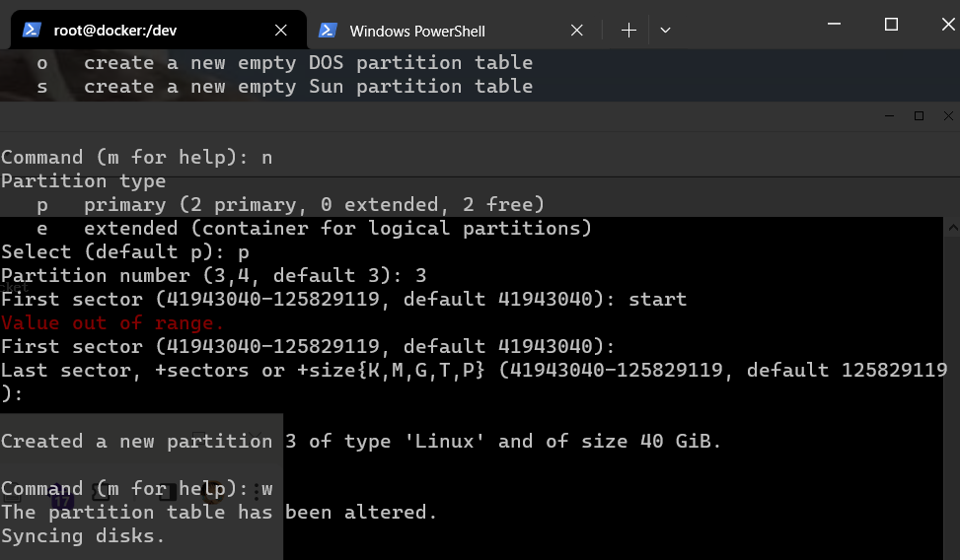
Task: Expand the new-tab profile dropdown chevron
Action: tap(665, 31)
